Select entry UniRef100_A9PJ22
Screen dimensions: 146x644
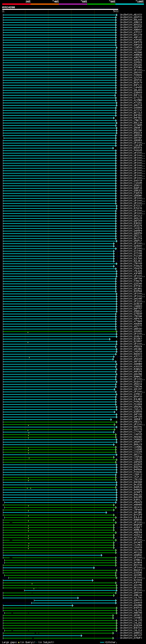tap(131, 37)
